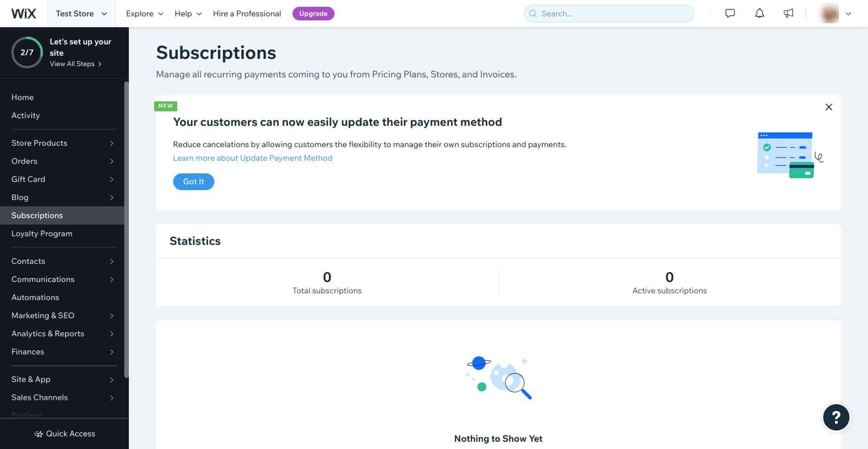Focus the top Search field

pos(609,14)
